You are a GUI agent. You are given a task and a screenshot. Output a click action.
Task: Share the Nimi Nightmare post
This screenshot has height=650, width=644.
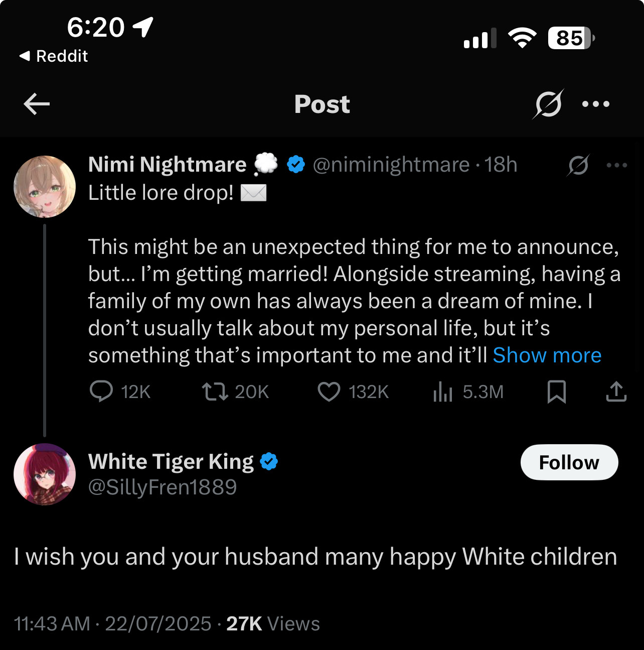pyautogui.click(x=616, y=392)
